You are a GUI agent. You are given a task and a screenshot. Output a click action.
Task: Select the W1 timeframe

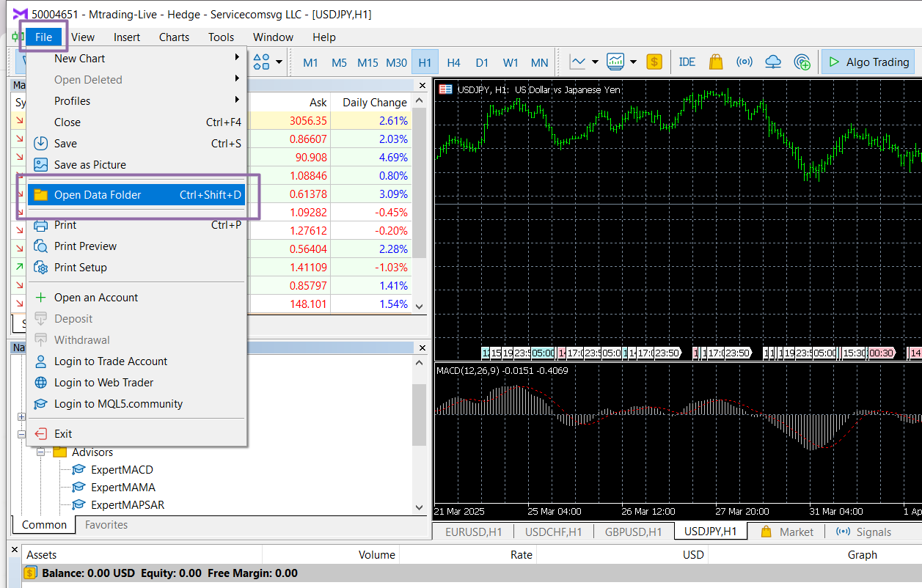(x=511, y=62)
